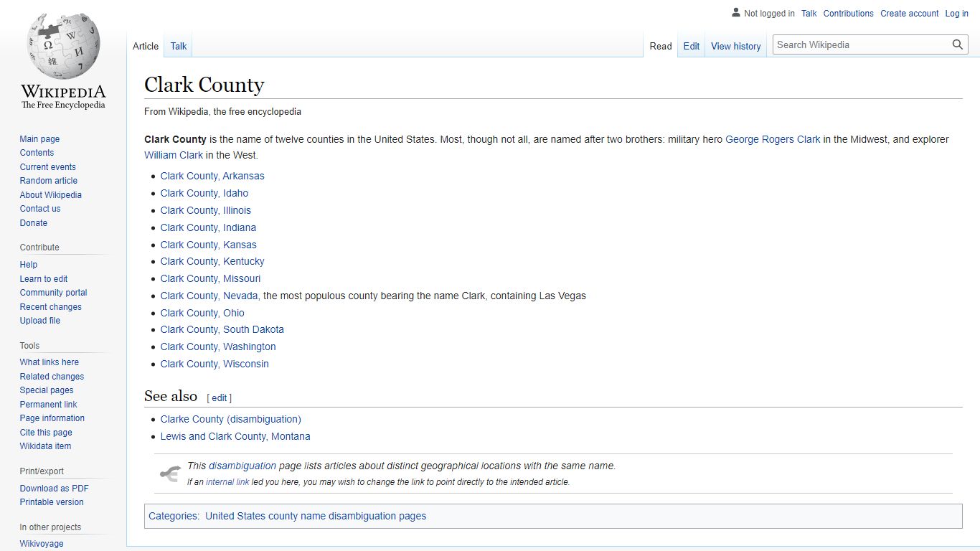Open Contributions link
980x551 pixels.
click(x=849, y=14)
